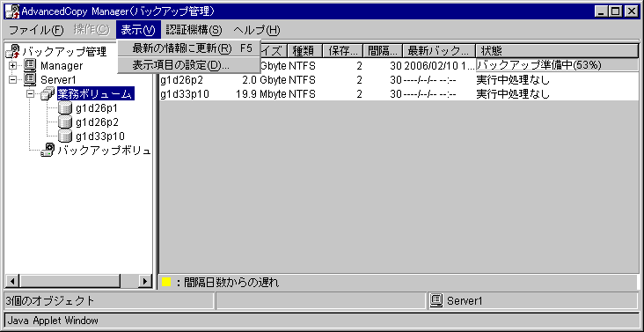Click g1d26p2 row in the volume list
Viewport: 644px width, 332px height.
398,80
